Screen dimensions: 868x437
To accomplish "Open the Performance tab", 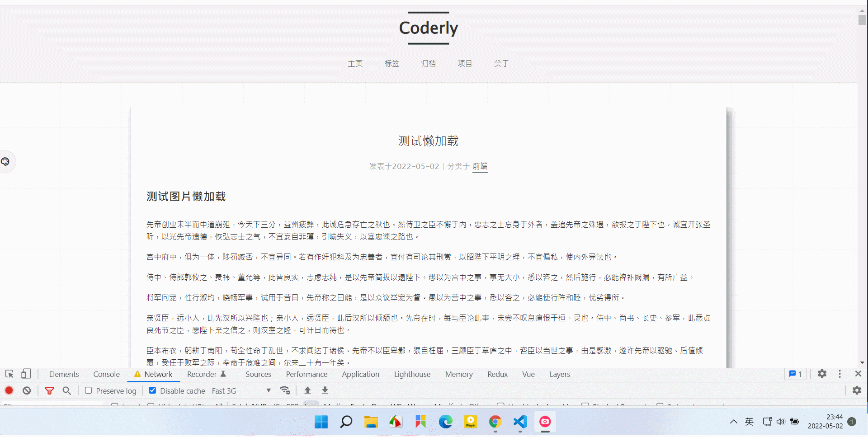I will [x=307, y=374].
